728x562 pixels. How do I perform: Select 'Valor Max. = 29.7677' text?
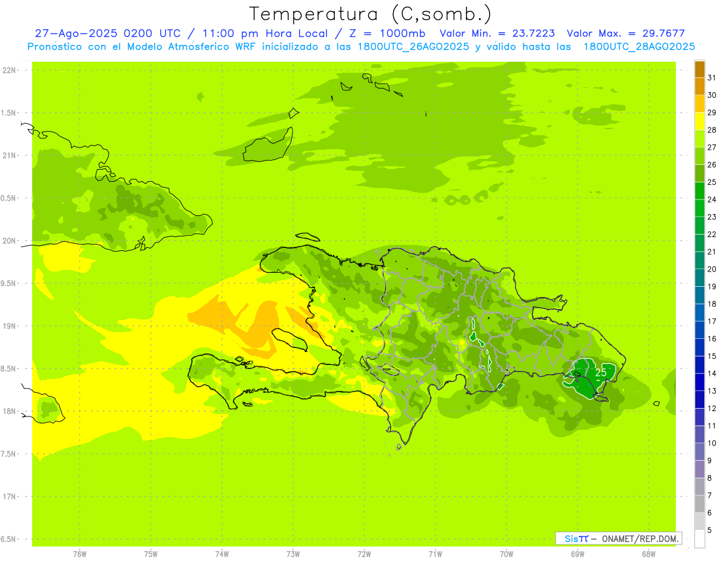pos(625,33)
